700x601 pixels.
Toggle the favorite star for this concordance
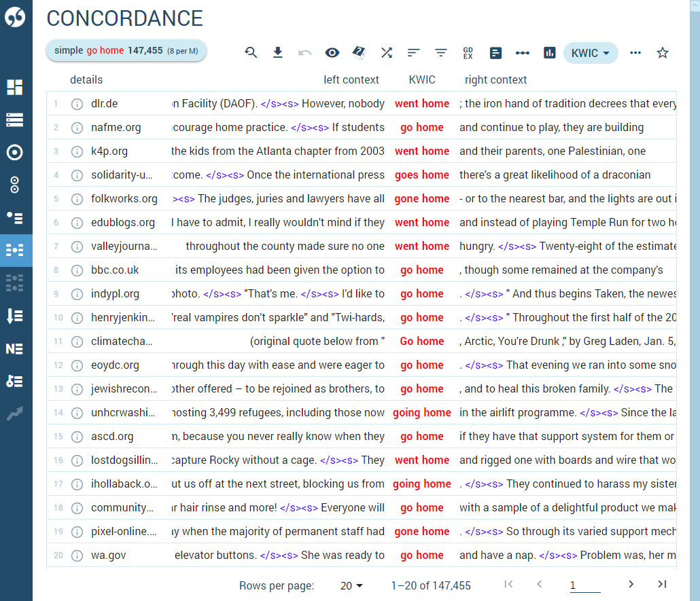[663, 52]
